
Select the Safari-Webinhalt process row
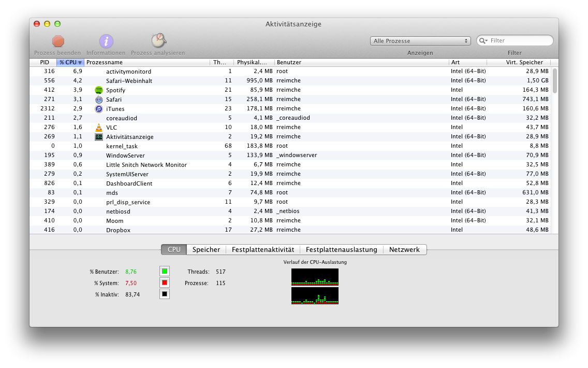pos(290,81)
